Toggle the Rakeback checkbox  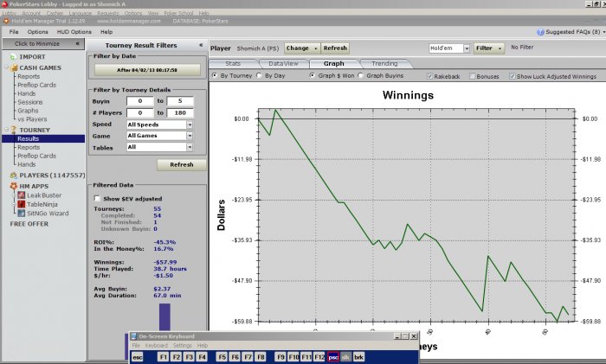[x=430, y=76]
